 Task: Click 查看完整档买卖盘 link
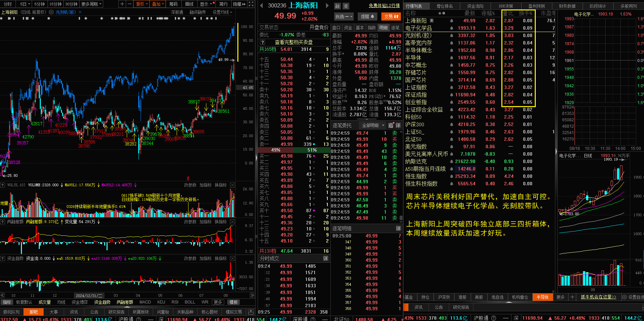[294, 42]
